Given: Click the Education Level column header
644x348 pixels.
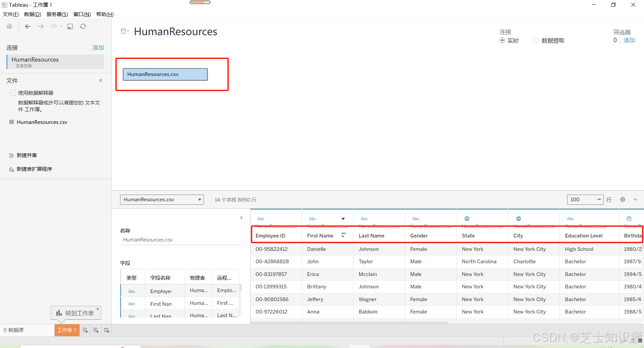Looking at the screenshot, I should coord(584,236).
